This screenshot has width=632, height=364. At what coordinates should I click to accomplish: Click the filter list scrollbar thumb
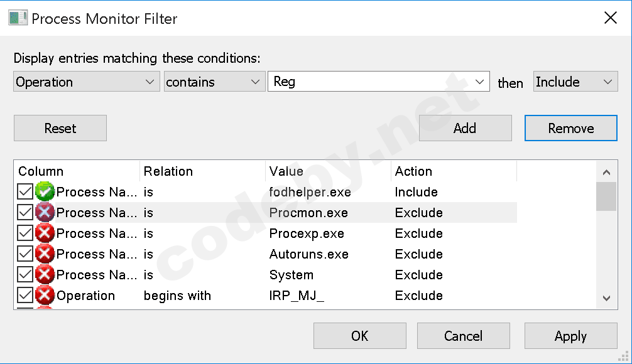pyautogui.click(x=607, y=196)
